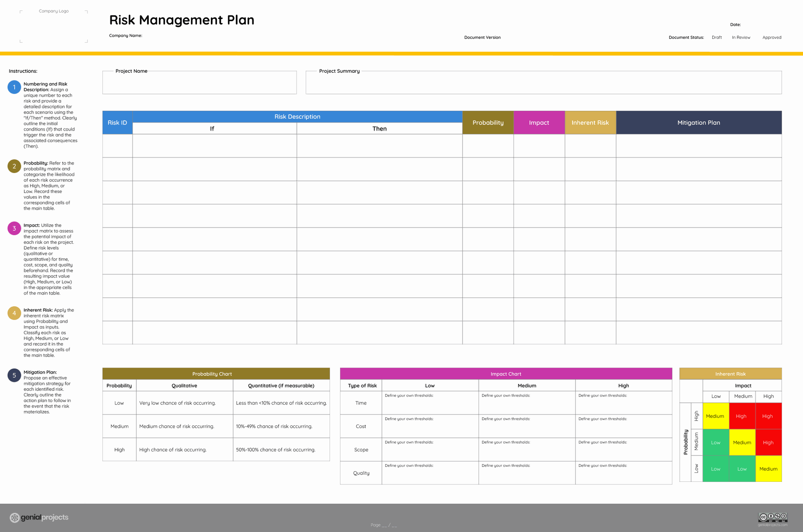Click the Probability Chart header bar
Image resolution: width=803 pixels, height=532 pixels.
(216, 374)
